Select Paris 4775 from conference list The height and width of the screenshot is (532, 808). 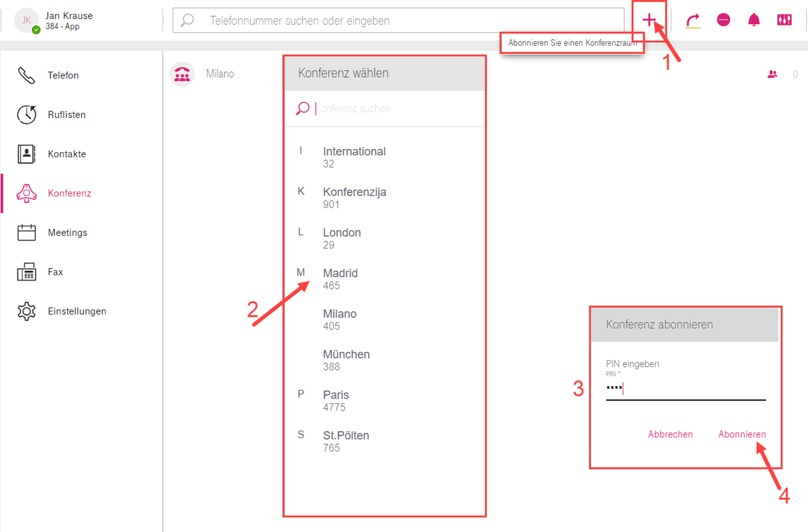(336, 400)
